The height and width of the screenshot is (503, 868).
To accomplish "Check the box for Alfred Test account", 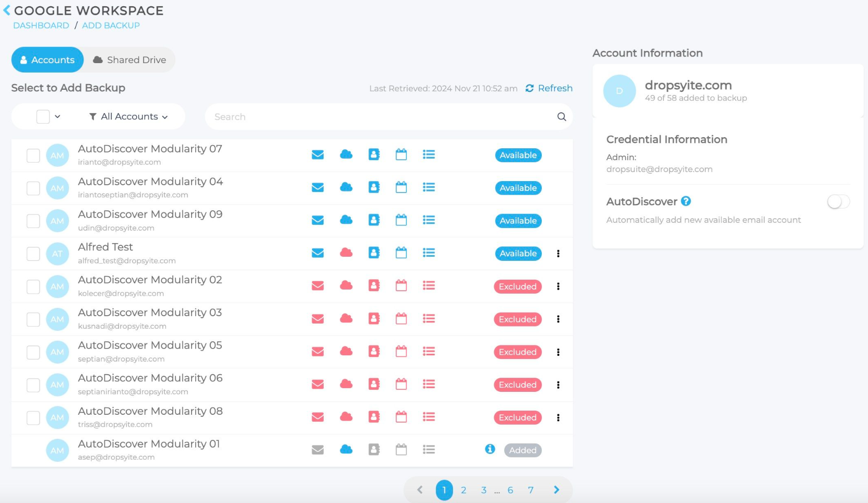I will [x=33, y=254].
